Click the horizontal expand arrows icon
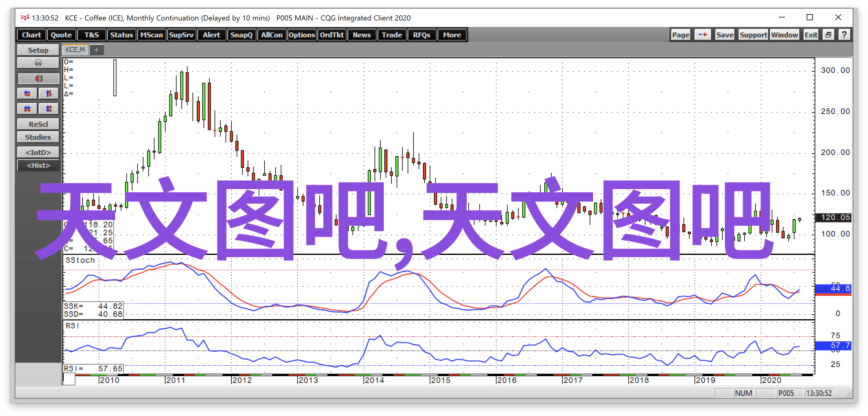 [27, 93]
